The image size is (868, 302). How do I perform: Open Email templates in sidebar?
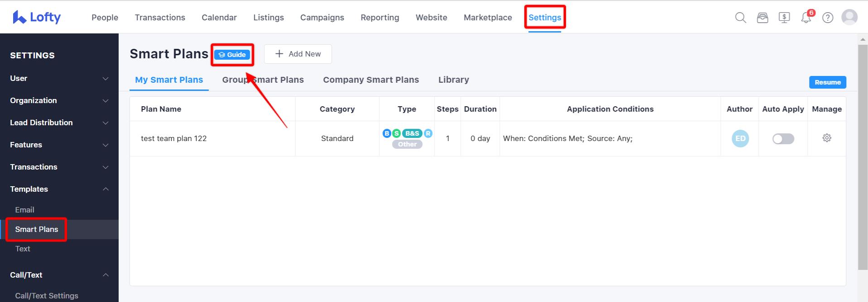pyautogui.click(x=24, y=210)
